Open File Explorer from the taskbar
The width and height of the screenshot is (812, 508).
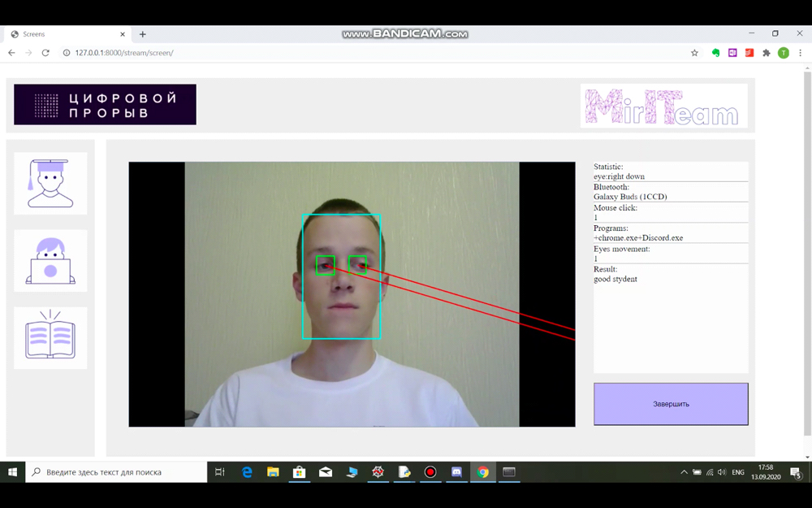(x=273, y=472)
